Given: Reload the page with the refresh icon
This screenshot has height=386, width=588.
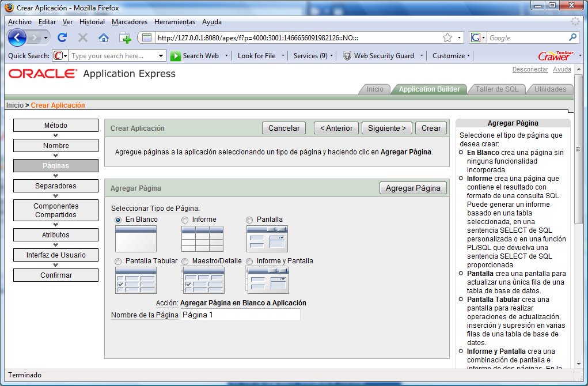Looking at the screenshot, I should [x=62, y=37].
